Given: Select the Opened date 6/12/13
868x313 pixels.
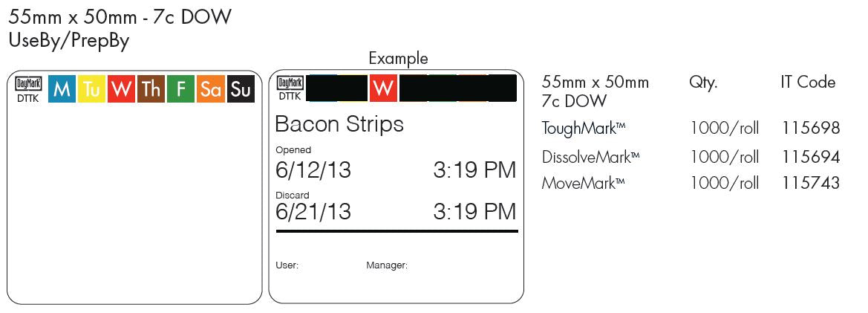Looking at the screenshot, I should point(313,170).
